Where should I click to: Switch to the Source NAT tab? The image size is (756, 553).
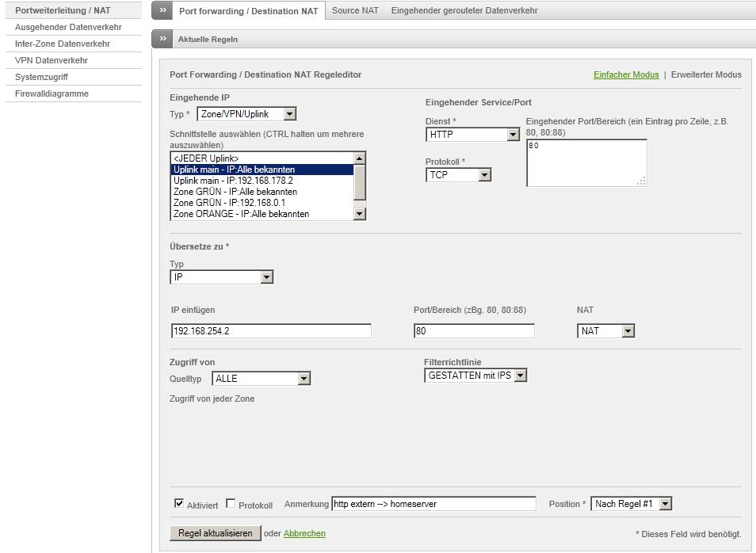(357, 11)
